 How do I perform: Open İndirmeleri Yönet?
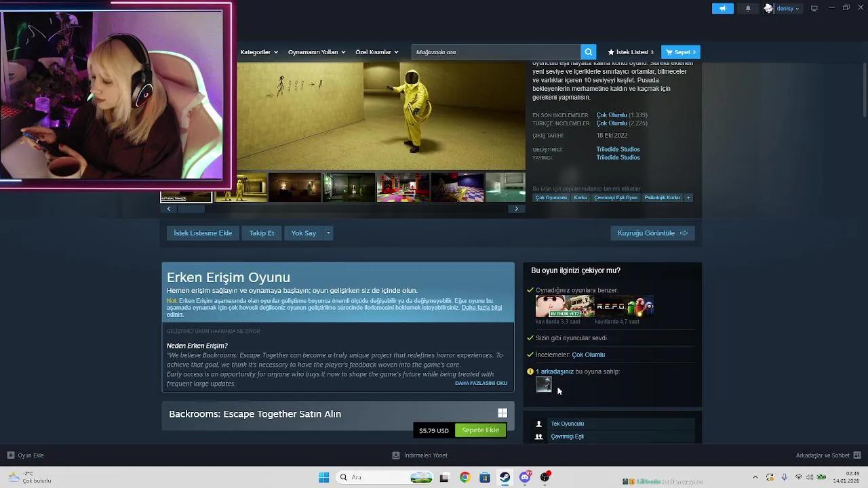pyautogui.click(x=420, y=455)
